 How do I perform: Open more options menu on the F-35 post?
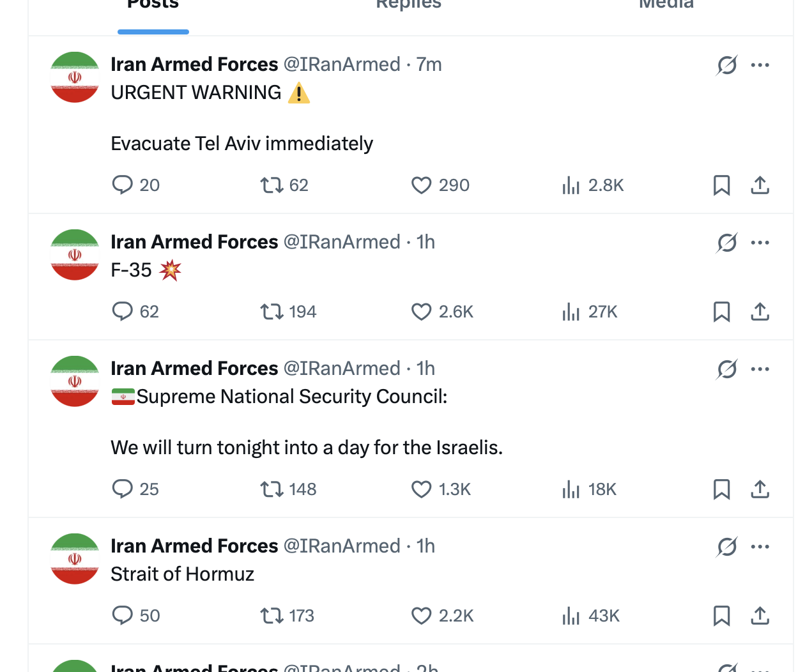[760, 243]
